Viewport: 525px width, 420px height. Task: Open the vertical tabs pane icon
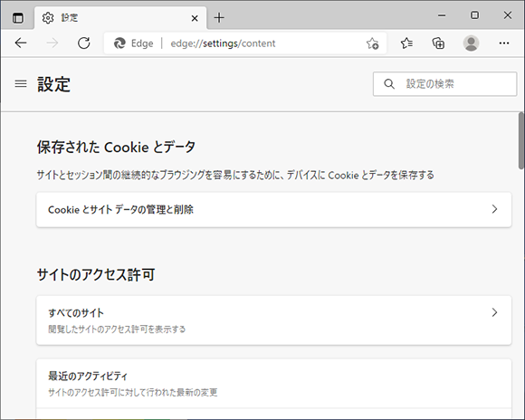[x=18, y=17]
